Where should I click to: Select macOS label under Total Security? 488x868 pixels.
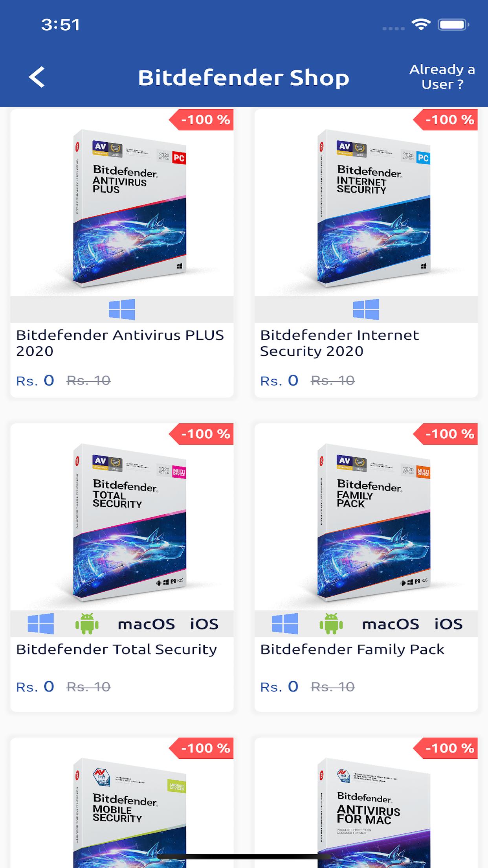coord(146,624)
